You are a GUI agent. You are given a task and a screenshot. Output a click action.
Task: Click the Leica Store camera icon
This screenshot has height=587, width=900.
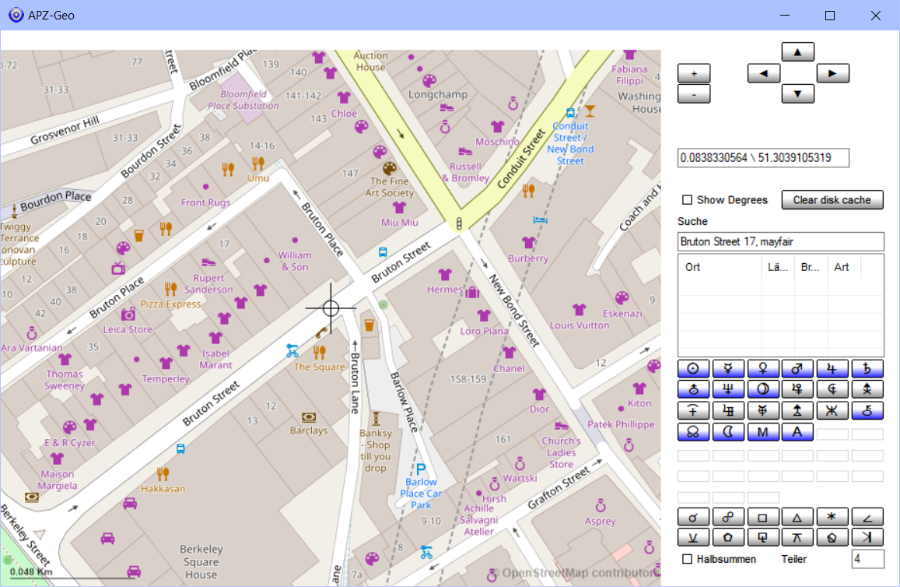point(128,314)
